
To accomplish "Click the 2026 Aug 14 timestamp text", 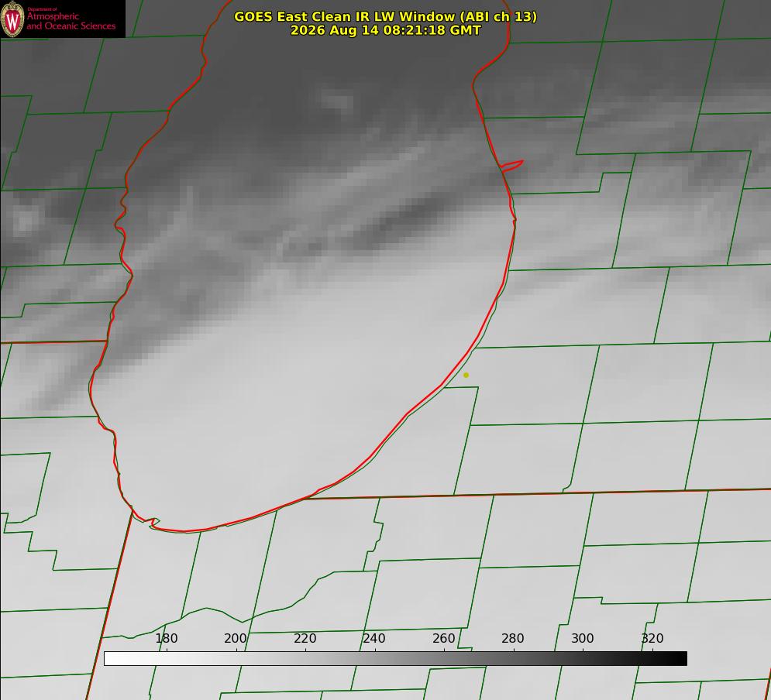I will click(x=386, y=30).
